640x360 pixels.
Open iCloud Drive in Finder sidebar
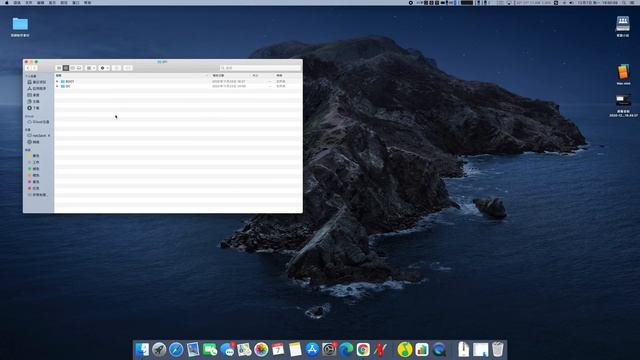38,122
